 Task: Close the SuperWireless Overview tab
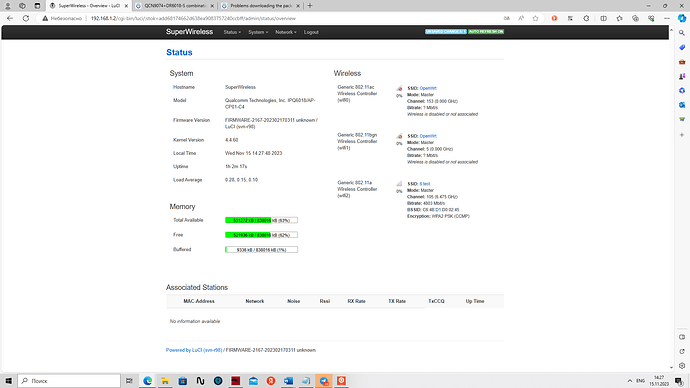click(x=126, y=6)
